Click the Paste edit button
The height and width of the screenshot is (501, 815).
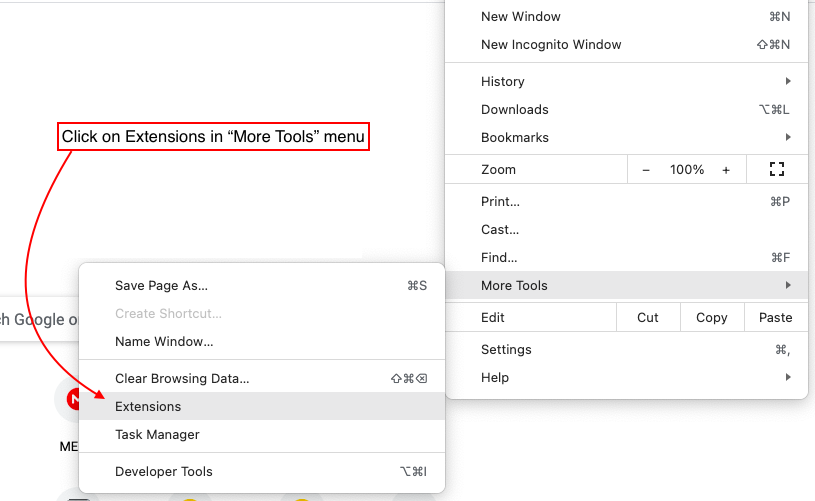tap(775, 318)
